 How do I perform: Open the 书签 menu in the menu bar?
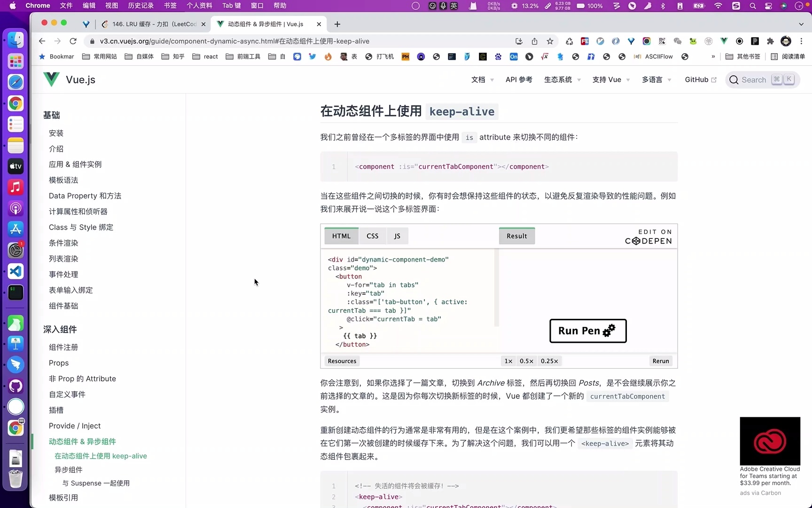(170, 6)
